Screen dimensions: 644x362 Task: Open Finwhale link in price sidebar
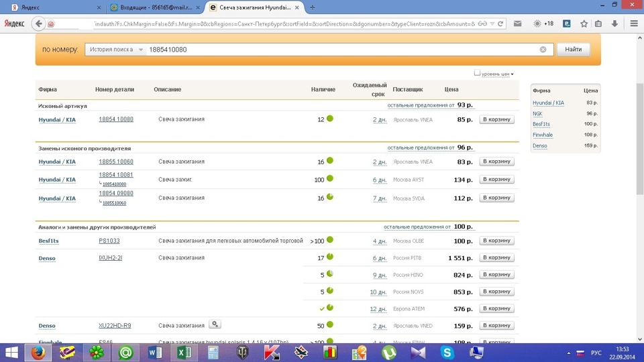tap(543, 135)
